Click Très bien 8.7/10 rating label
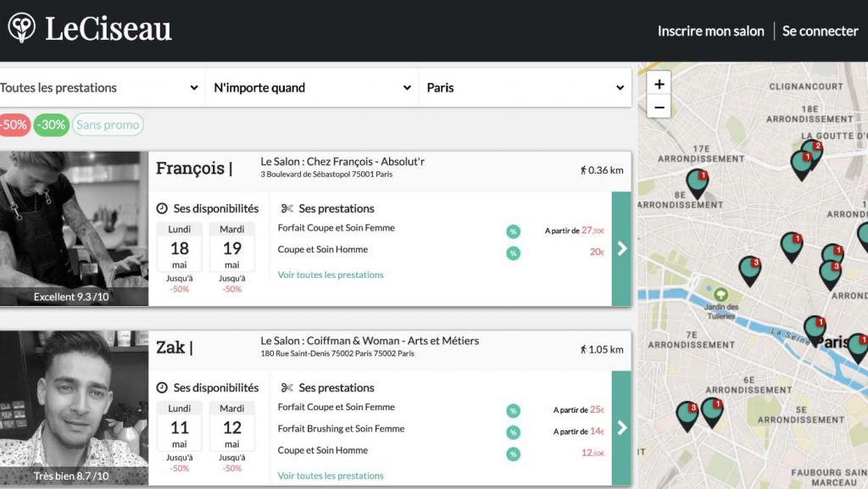Screen dimensions: 868x489 (x=71, y=475)
